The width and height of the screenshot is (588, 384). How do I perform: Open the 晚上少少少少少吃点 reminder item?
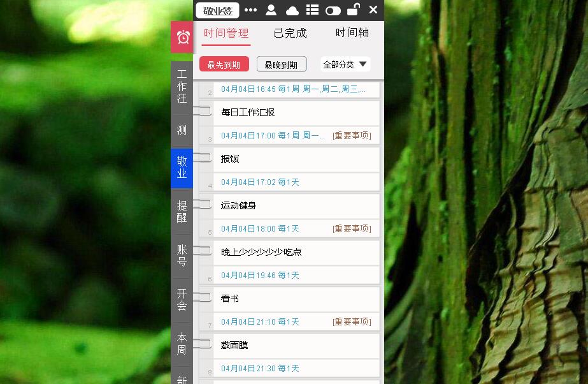point(297,252)
